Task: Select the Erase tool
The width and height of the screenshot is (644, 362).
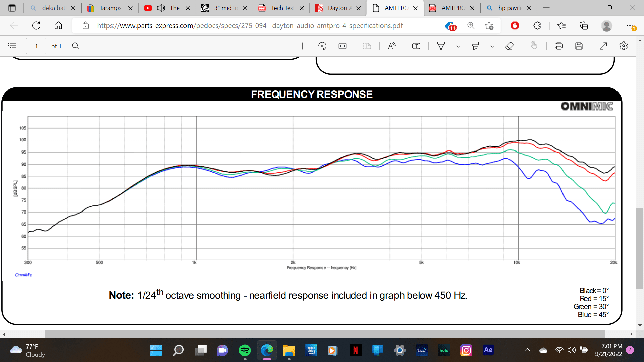Action: pos(509,46)
